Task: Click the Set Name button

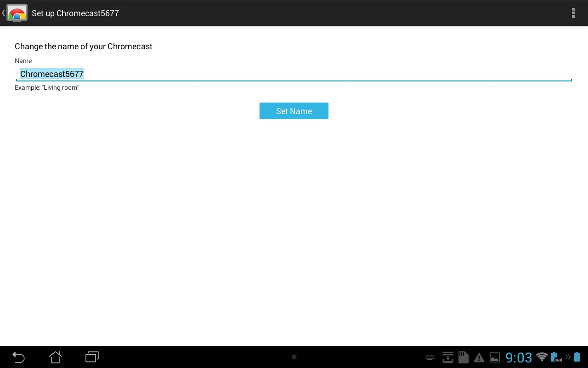Action: (x=294, y=111)
